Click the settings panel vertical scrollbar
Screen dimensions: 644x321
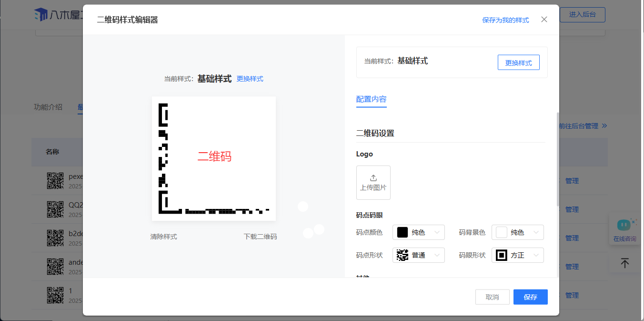tap(557, 159)
